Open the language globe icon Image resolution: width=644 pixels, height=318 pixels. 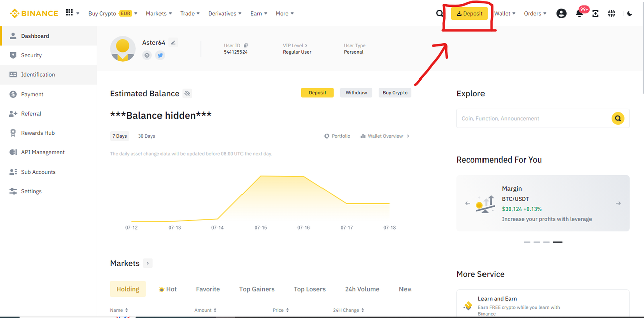611,14
